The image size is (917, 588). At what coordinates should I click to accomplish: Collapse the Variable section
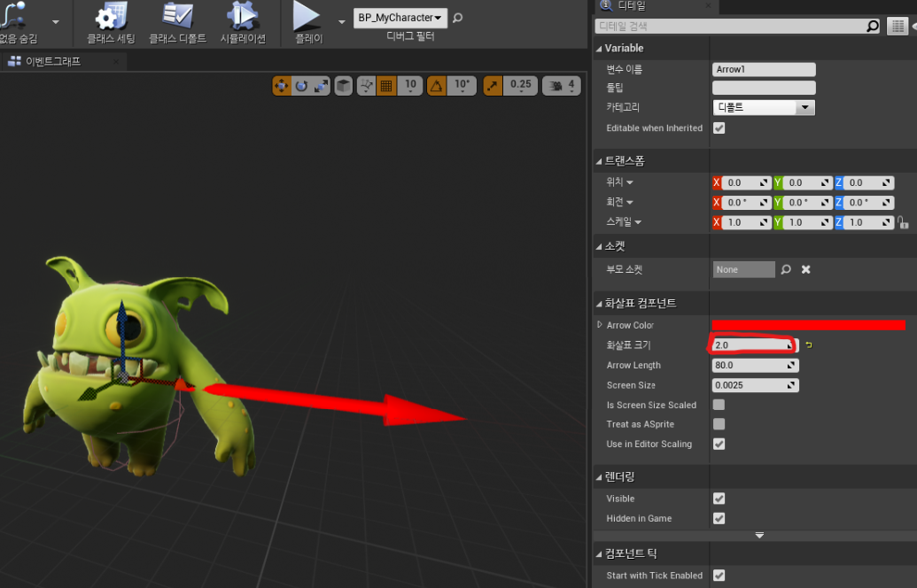coord(599,49)
